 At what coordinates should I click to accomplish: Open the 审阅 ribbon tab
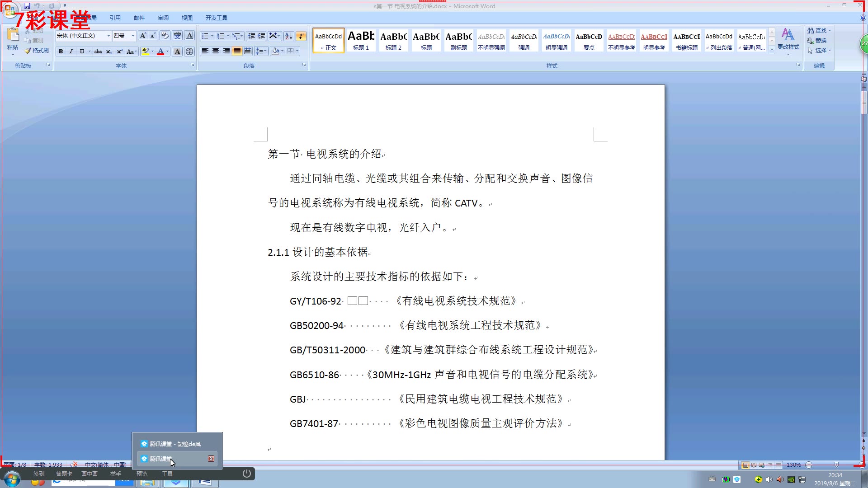pos(163,18)
